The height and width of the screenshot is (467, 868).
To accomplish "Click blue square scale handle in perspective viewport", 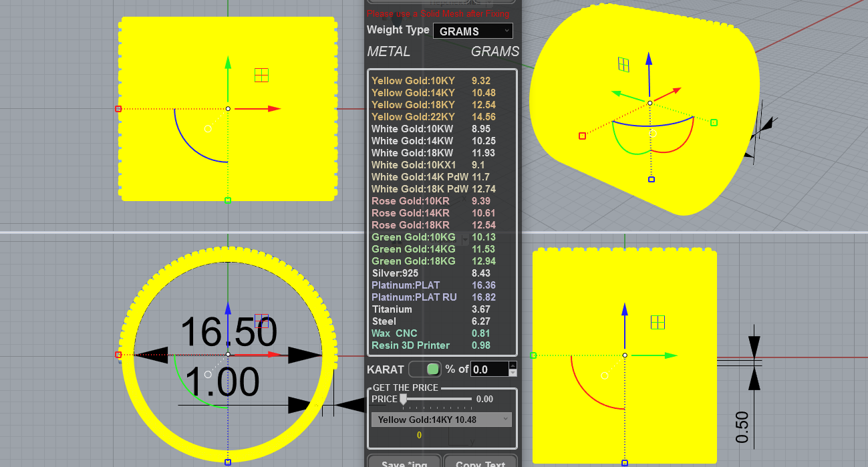I will point(652,179).
